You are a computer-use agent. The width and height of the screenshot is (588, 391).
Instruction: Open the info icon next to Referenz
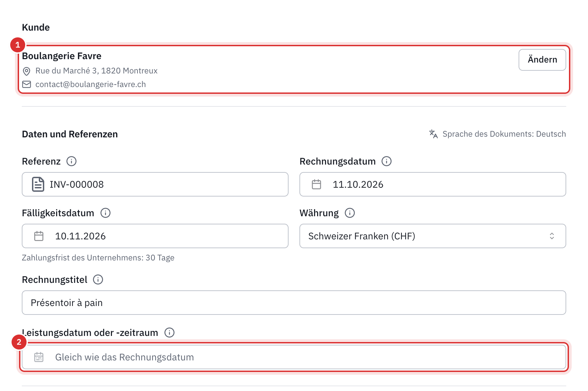pos(71,161)
